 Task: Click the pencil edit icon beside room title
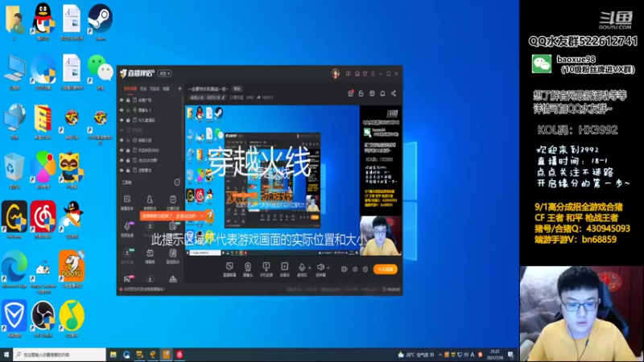tap(224, 97)
